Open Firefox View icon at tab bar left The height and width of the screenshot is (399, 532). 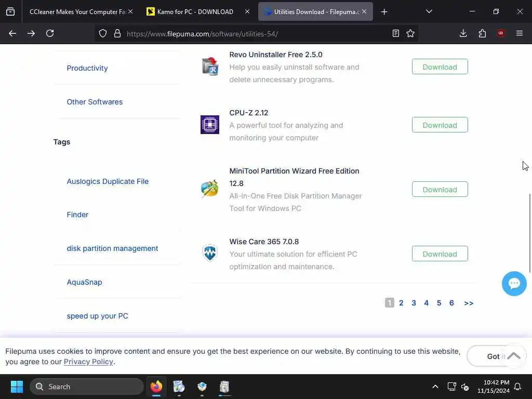(x=10, y=12)
